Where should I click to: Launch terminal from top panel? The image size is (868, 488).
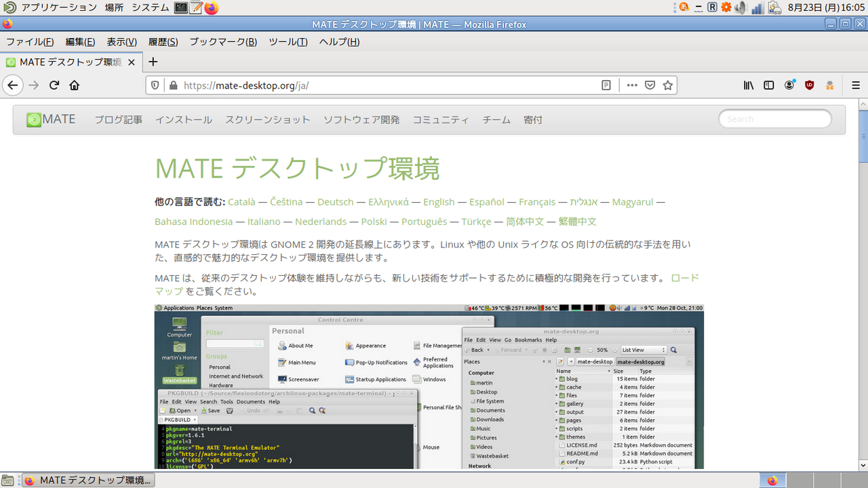181,7
